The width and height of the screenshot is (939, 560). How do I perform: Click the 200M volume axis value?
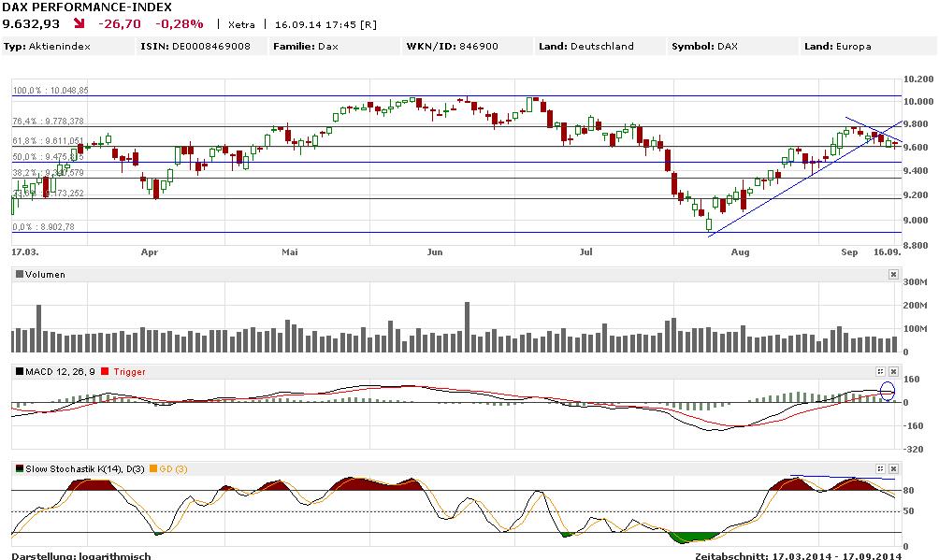click(915, 306)
